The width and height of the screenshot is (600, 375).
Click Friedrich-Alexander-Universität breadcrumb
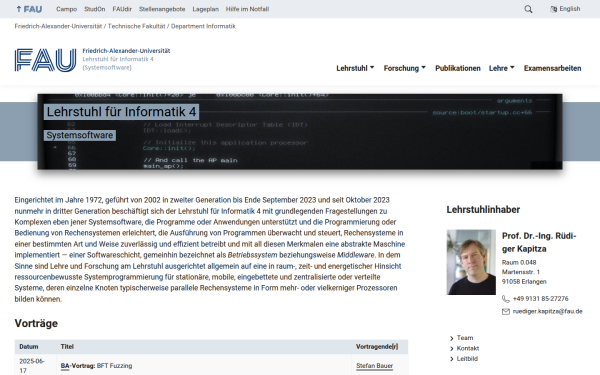tap(58, 26)
